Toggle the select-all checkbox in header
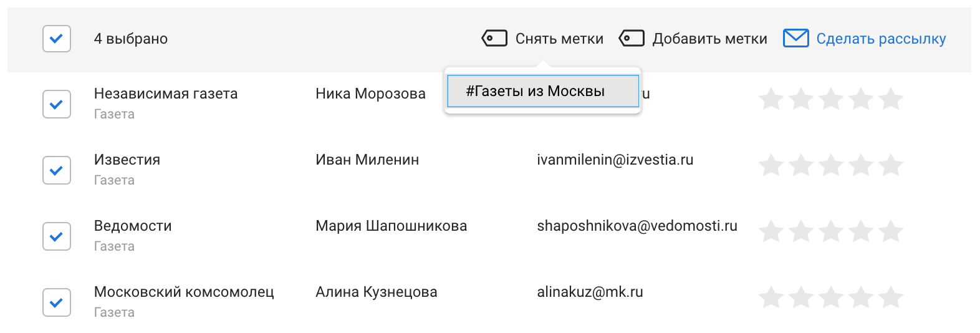Viewport: 980px width, 333px height. point(56,39)
